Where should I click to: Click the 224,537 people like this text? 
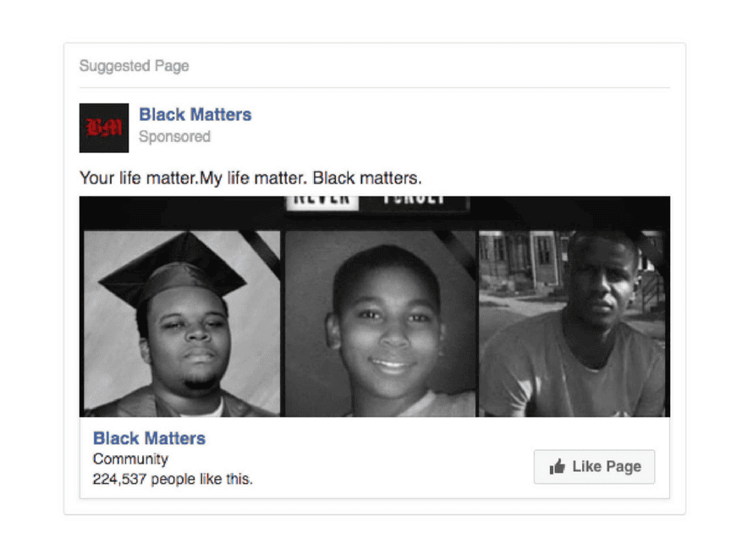173,480
